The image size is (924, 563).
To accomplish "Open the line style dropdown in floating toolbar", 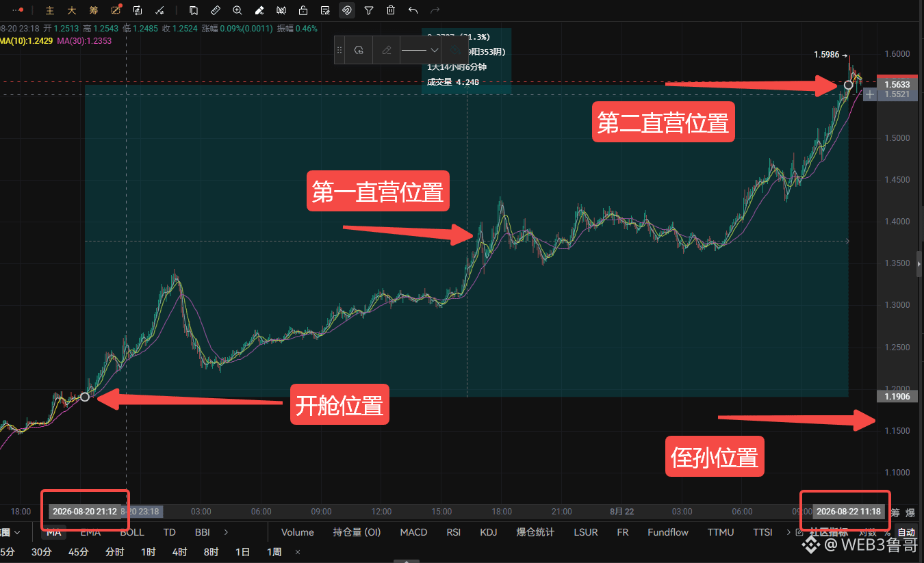I will click(x=420, y=50).
